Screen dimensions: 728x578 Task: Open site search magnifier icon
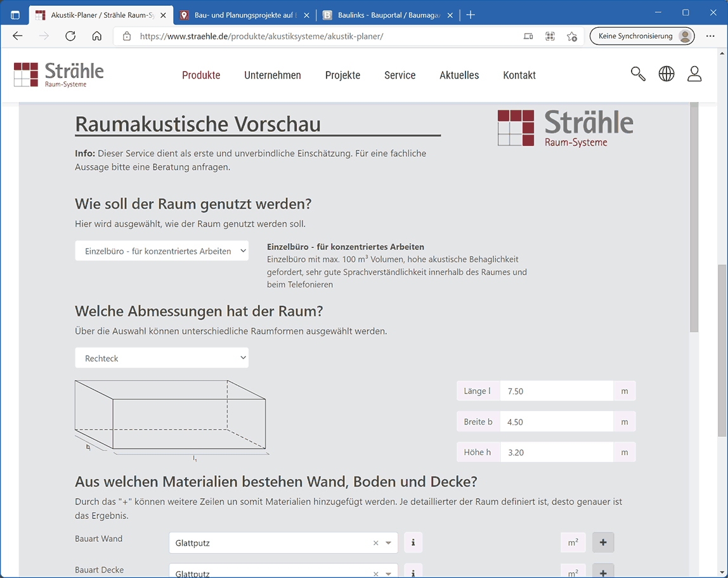tap(638, 74)
